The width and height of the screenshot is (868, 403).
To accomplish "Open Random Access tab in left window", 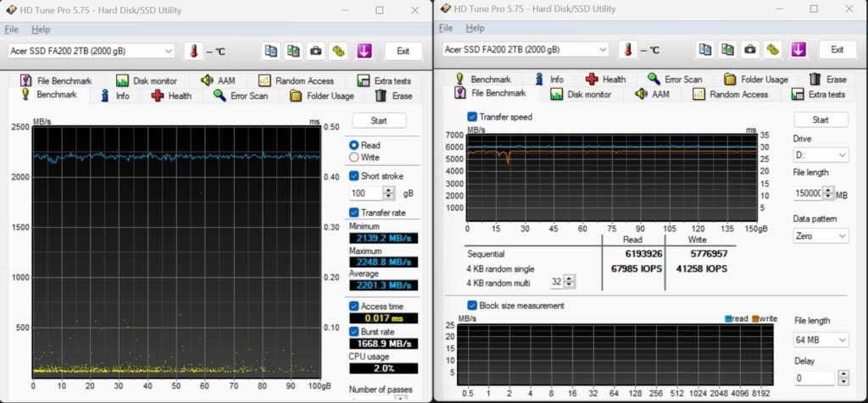I will [x=296, y=80].
